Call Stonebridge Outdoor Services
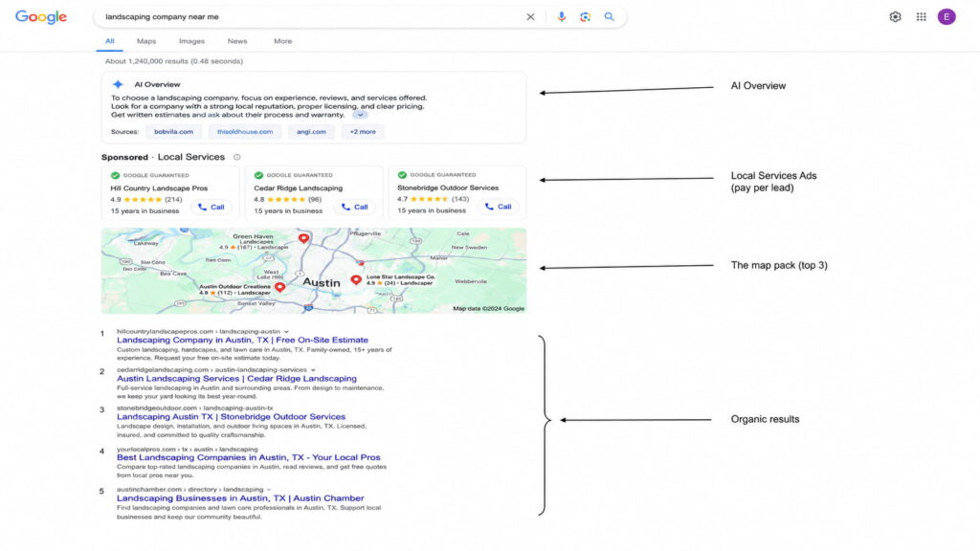The height and width of the screenshot is (551, 980). coord(498,207)
